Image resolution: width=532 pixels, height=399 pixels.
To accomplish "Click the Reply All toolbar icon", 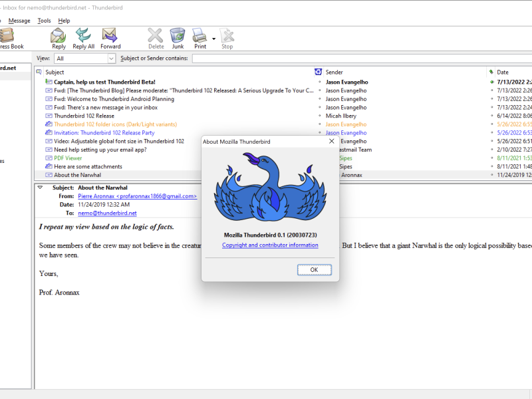I will tap(84, 39).
